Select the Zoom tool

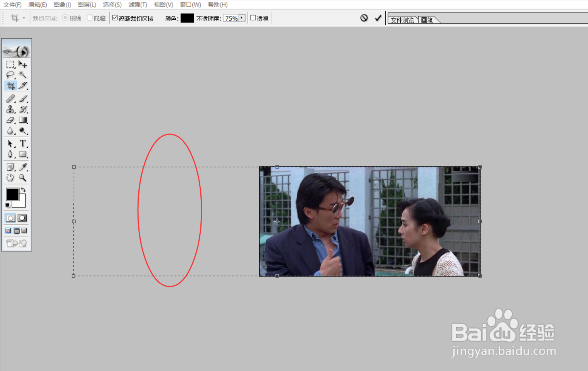(x=23, y=178)
